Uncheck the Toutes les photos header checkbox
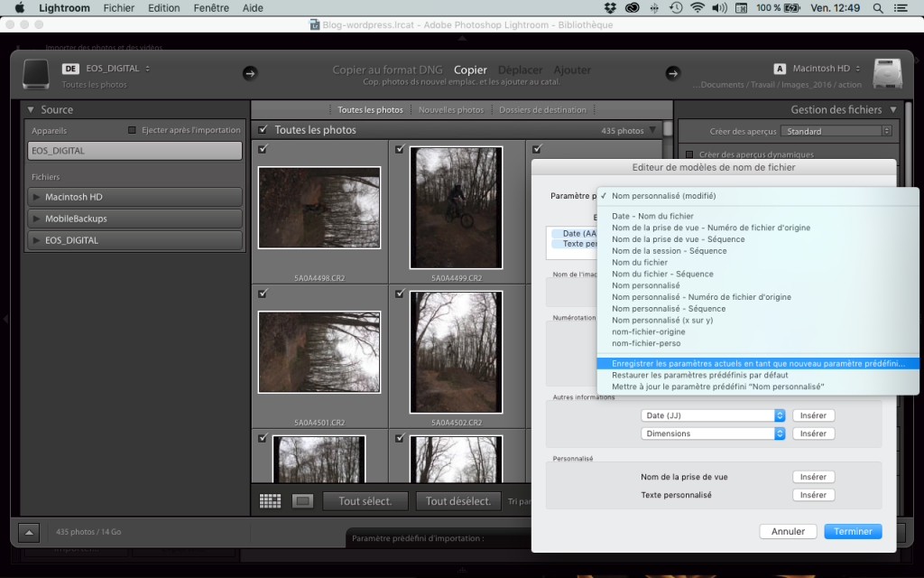Screen dimensions: 924x578 (x=263, y=129)
